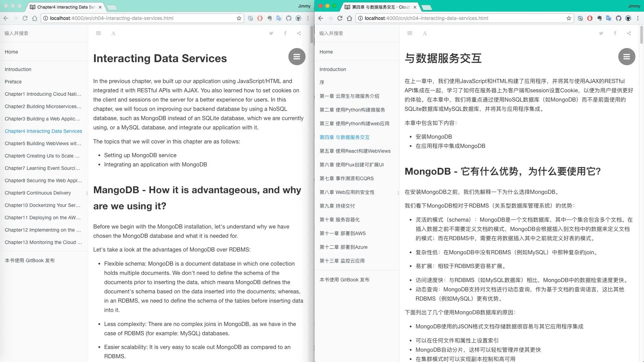This screenshot has width=644, height=362.
Task: Open new tab in right window
Action: click(x=427, y=8)
